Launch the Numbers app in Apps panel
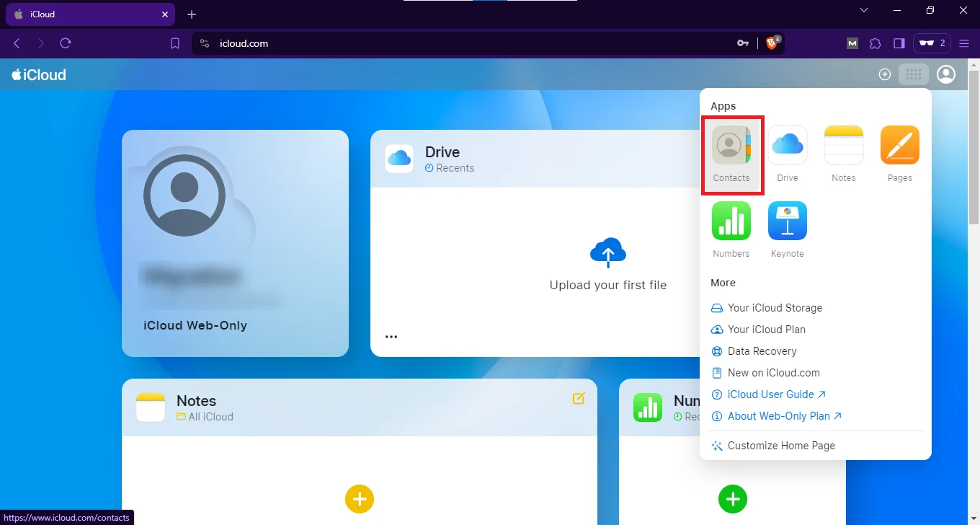Image resolution: width=980 pixels, height=525 pixels. (731, 230)
